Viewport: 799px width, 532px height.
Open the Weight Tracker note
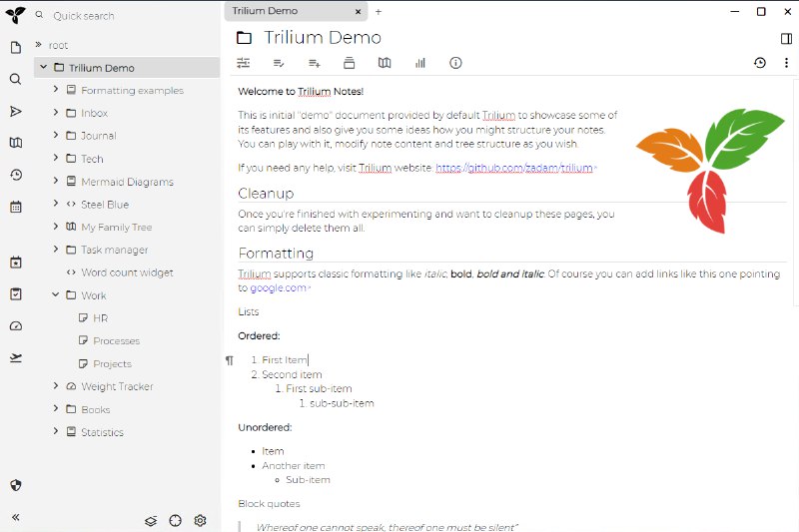pyautogui.click(x=117, y=387)
